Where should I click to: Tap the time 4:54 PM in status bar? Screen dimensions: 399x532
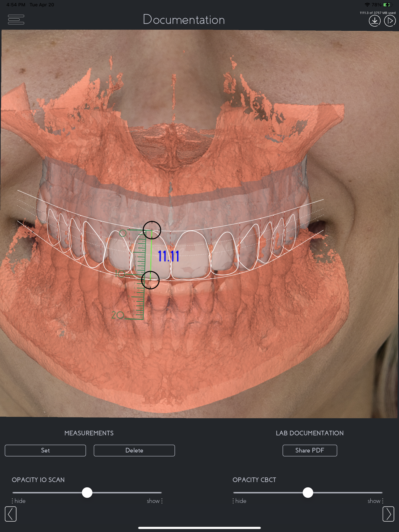16,5
